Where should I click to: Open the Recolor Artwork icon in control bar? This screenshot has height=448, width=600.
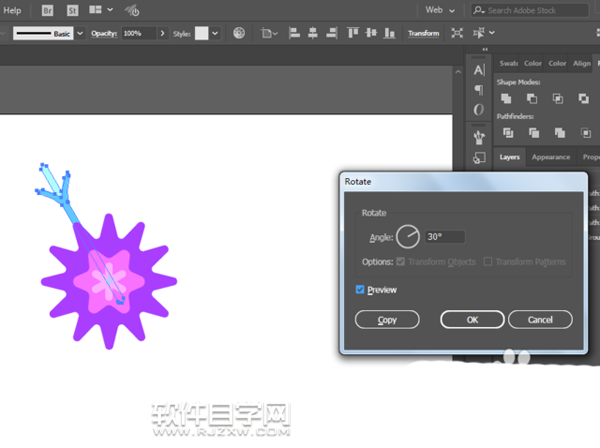[240, 33]
